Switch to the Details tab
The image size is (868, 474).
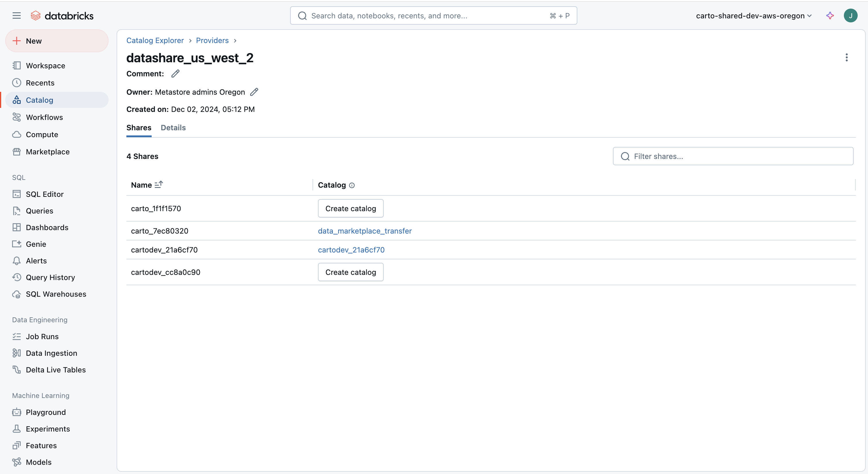click(173, 128)
